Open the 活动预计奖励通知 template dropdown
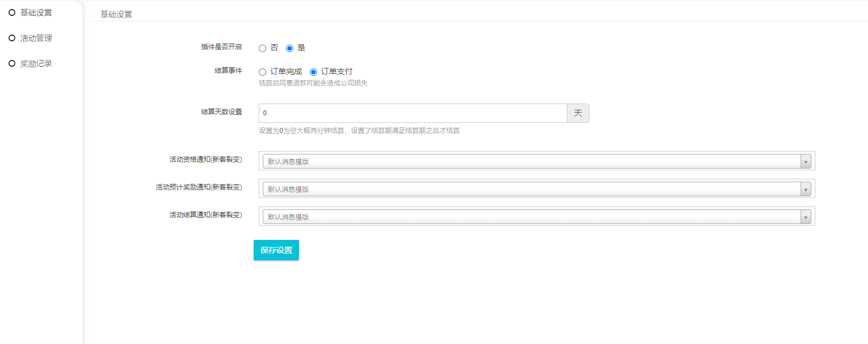Screen dimensions: 868x344 (531, 189)
